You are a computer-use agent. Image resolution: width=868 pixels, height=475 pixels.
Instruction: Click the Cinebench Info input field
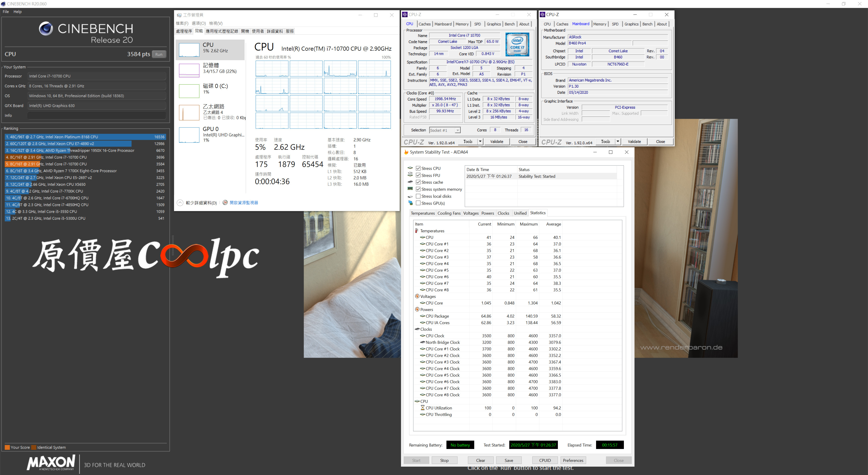pos(97,115)
